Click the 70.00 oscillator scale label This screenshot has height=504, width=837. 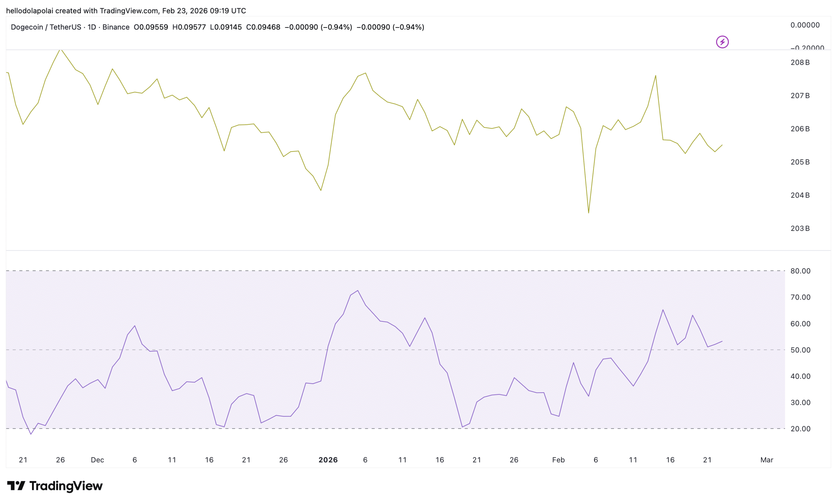coord(800,297)
